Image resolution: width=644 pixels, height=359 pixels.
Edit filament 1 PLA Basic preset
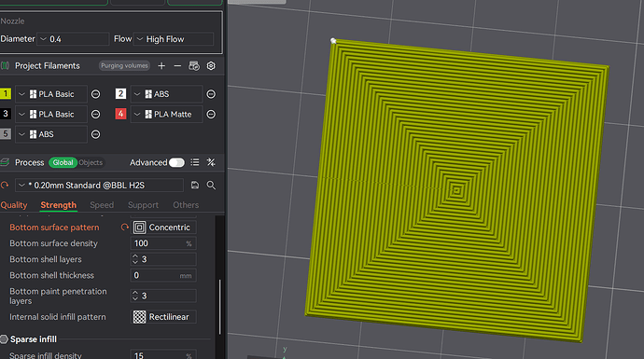pos(96,94)
